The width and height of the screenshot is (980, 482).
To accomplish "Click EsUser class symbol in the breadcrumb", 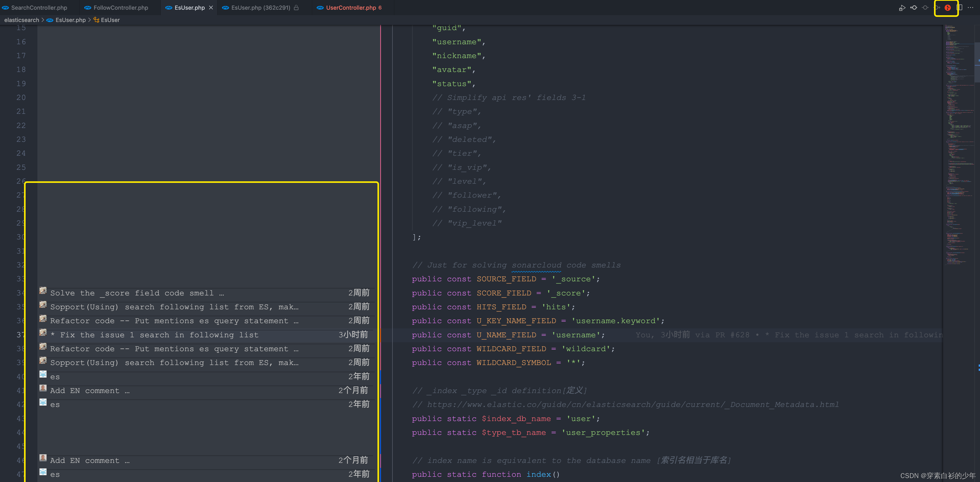I will click(110, 20).
